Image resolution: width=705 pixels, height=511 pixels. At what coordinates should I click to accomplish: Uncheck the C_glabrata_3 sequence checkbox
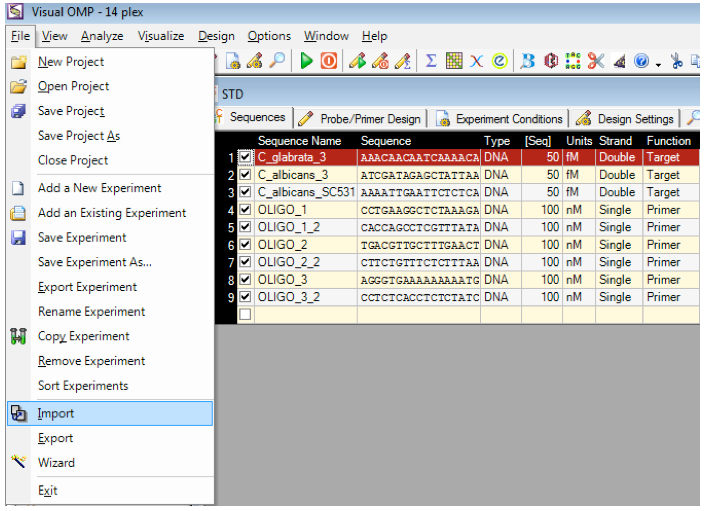tap(245, 157)
